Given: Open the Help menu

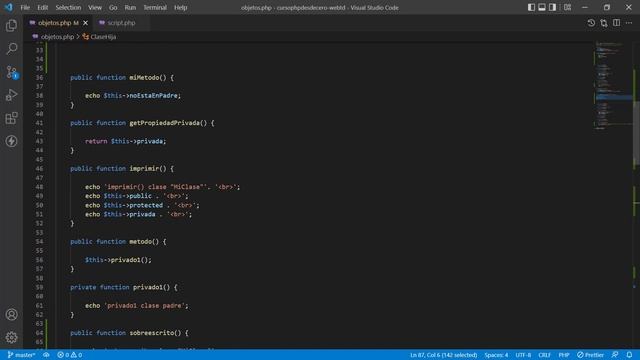Looking at the screenshot, I should click(180, 7).
